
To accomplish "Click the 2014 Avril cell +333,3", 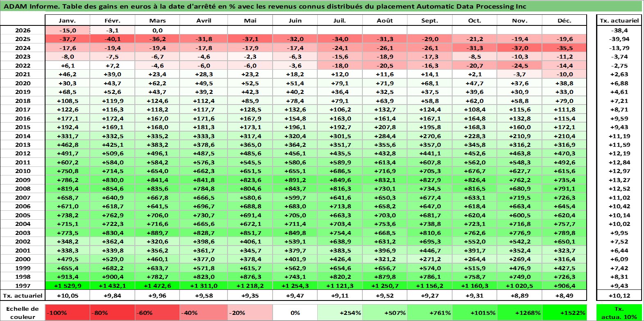I will (204, 136).
